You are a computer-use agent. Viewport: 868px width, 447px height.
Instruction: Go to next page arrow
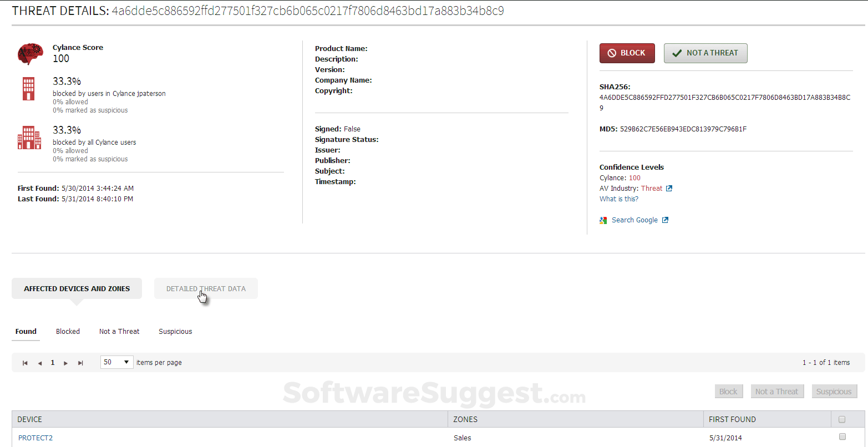[x=66, y=363]
